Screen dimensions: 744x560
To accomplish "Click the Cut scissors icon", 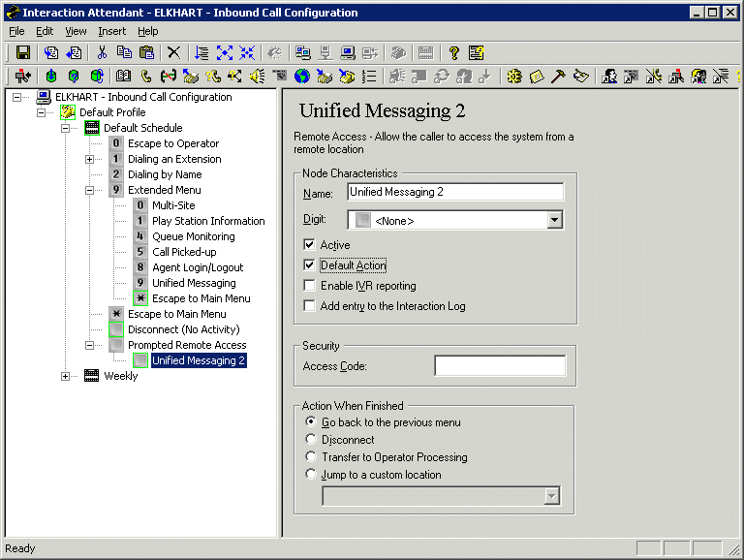I will (x=102, y=52).
